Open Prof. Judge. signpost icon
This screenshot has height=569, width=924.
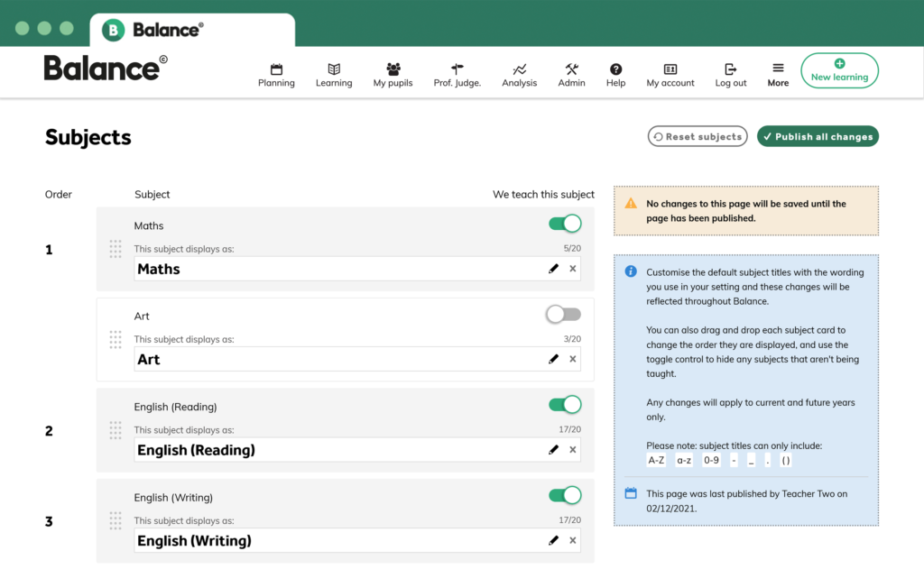point(457,69)
